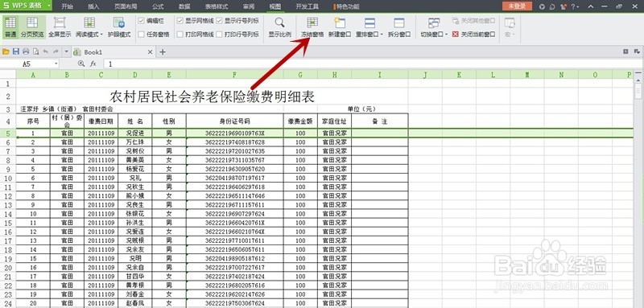The height and width of the screenshot is (308, 644).
Task: Click fx insert function icon
Action: pos(93,64)
